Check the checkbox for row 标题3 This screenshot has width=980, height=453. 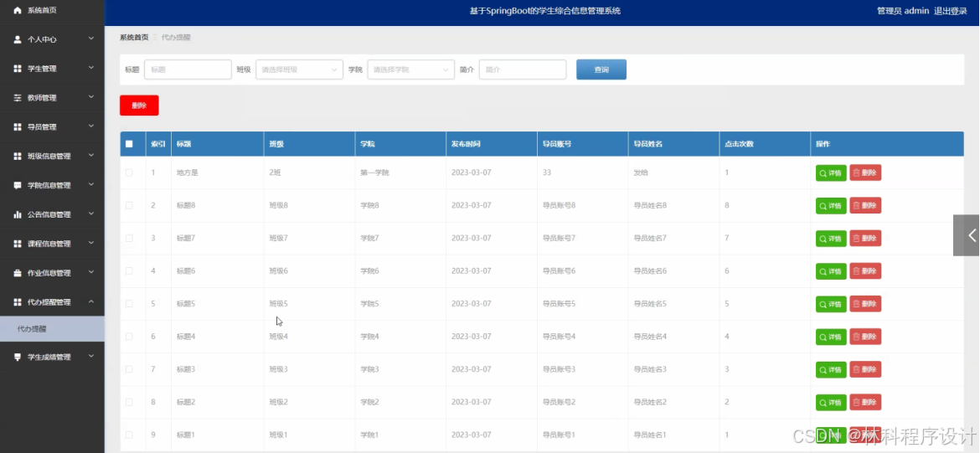point(129,369)
